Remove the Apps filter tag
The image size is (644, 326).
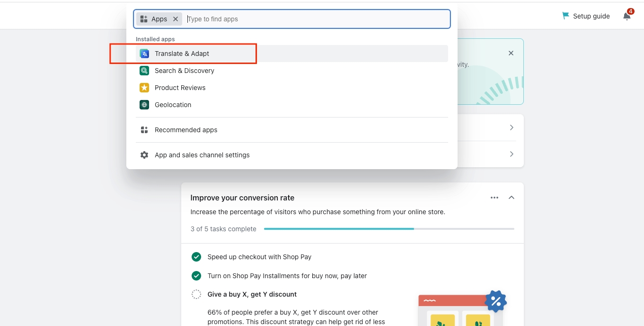coord(176,19)
